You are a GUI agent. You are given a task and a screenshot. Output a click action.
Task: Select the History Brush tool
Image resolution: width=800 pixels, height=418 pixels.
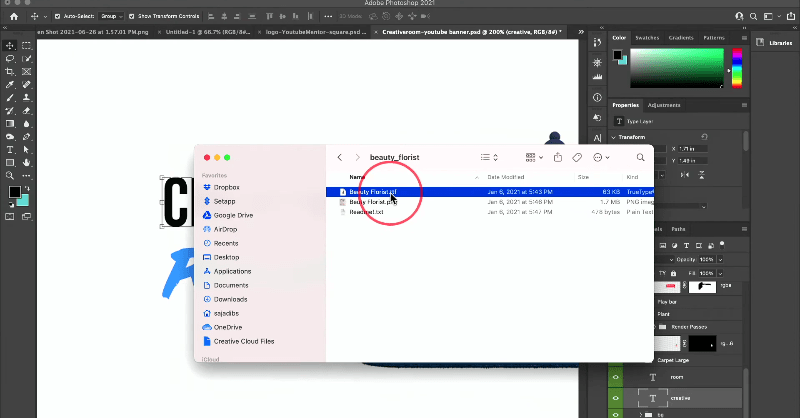coord(10,111)
